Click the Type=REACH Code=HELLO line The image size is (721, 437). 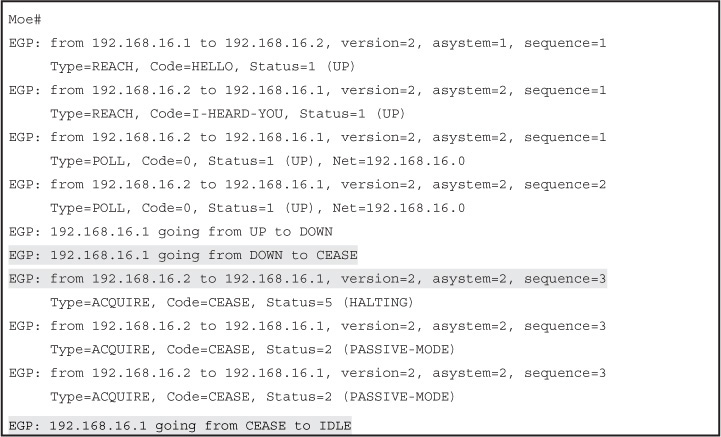tap(203, 67)
